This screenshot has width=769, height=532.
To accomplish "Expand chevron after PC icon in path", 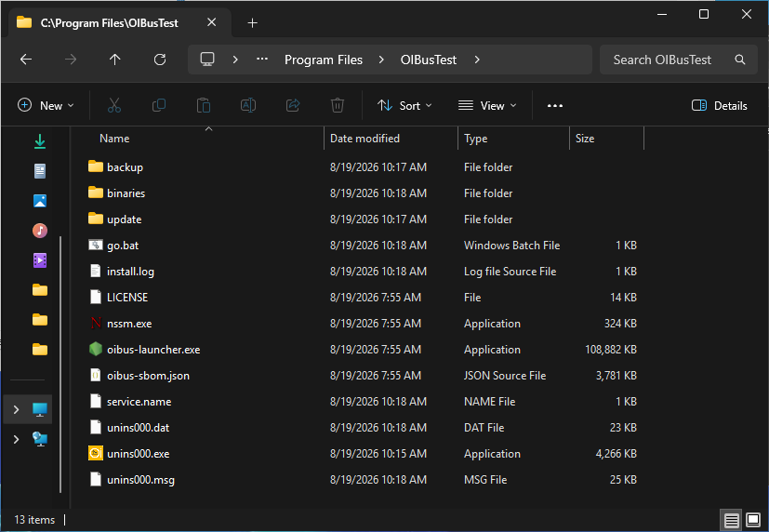I will (x=235, y=60).
